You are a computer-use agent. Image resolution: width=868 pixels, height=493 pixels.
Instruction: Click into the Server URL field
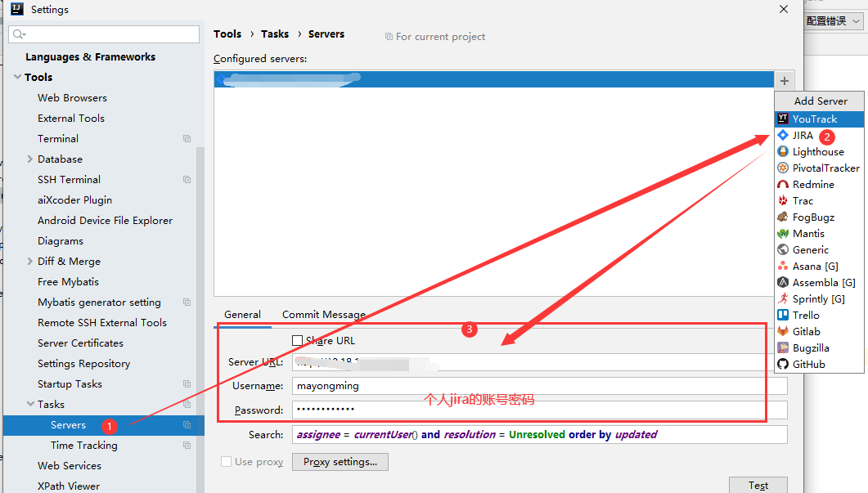[x=540, y=362]
